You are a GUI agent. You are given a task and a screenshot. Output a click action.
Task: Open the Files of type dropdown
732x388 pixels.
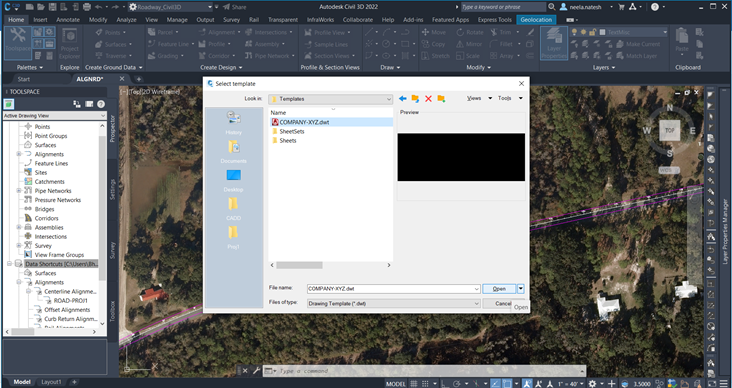[393, 303]
